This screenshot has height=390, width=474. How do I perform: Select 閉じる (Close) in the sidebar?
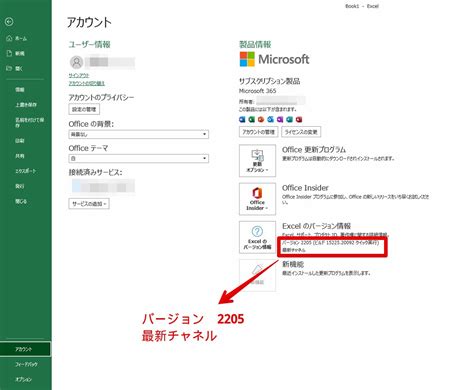21,201
